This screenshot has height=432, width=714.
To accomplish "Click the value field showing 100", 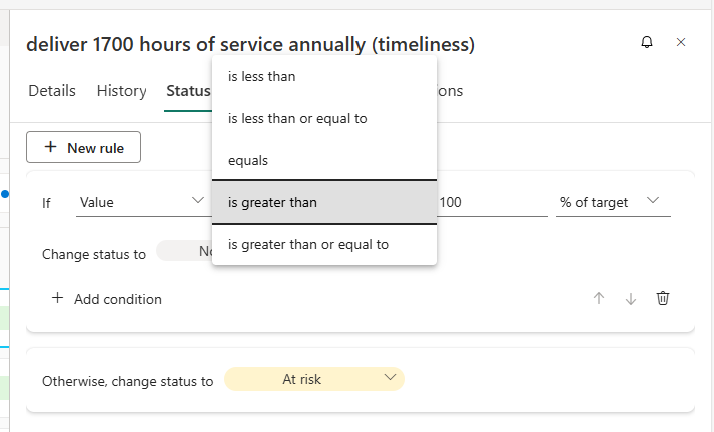I will pyautogui.click(x=492, y=202).
